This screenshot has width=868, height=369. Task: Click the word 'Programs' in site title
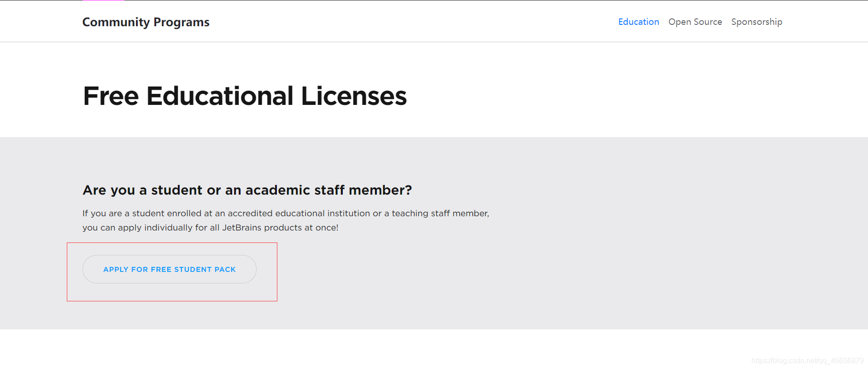coord(181,22)
